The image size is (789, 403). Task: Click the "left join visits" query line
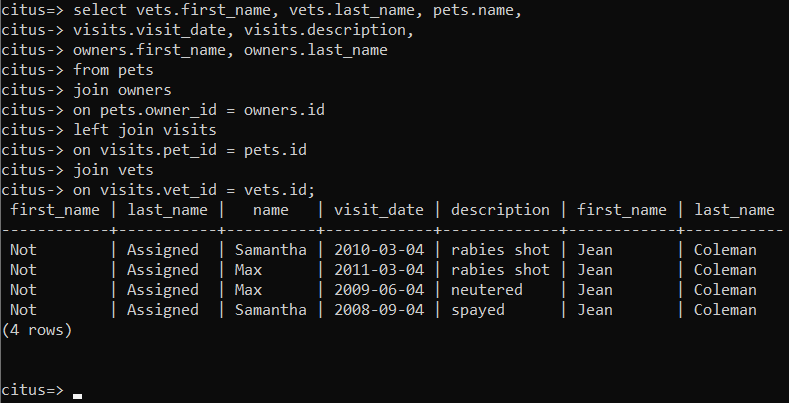coord(145,130)
